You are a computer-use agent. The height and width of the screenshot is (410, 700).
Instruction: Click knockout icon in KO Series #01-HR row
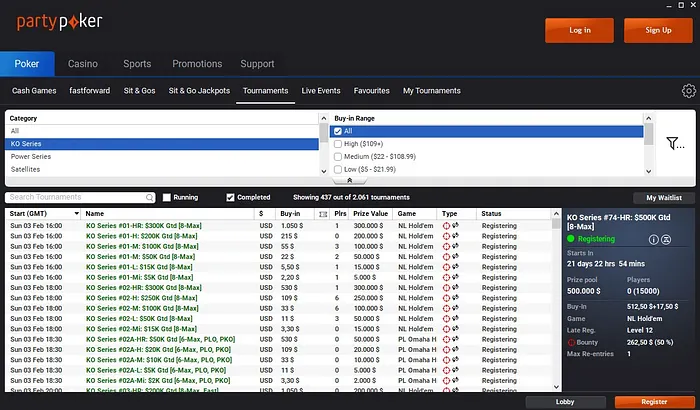tap(446, 226)
